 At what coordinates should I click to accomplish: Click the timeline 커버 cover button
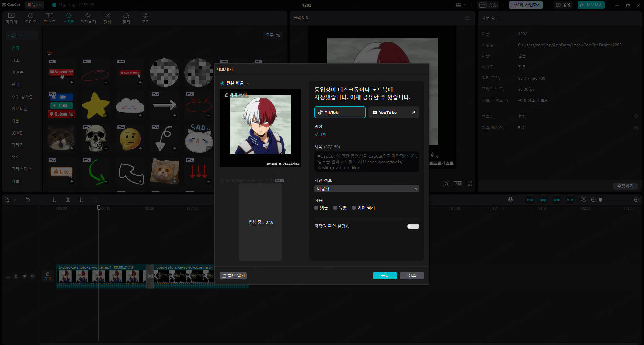pos(47,276)
